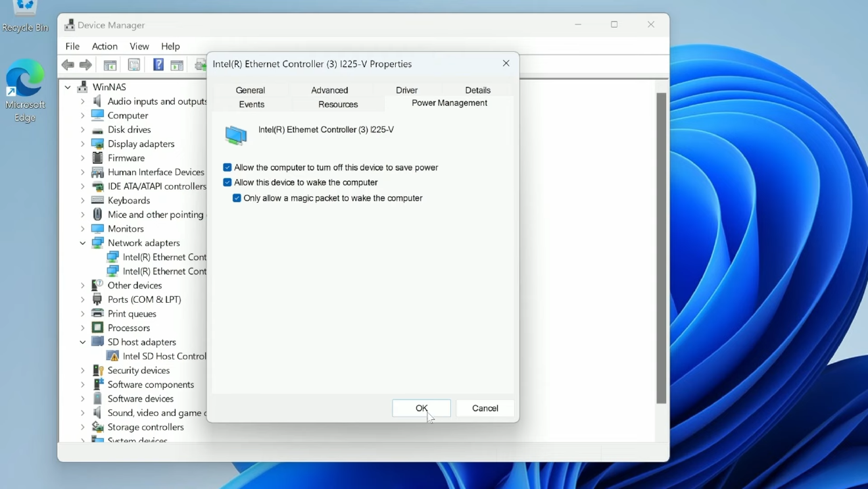868x489 pixels.
Task: Click the Show/Hide Console Tree toolbar icon
Action: (x=110, y=64)
